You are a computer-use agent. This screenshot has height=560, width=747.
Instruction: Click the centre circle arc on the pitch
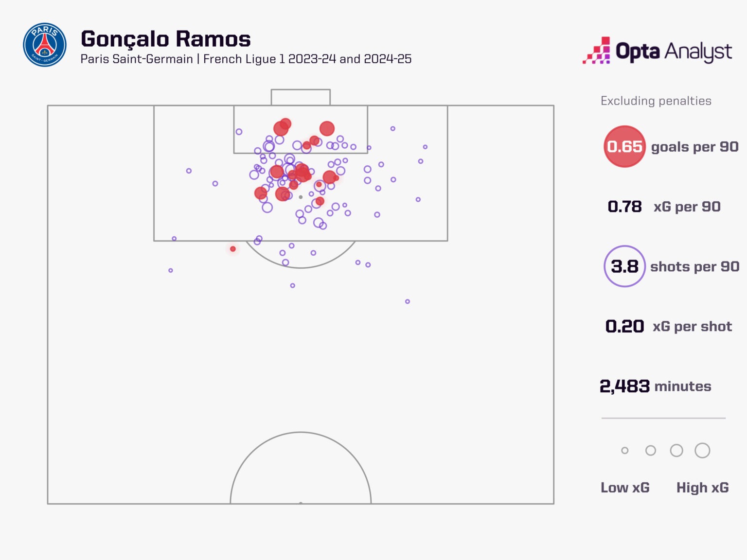(301, 433)
